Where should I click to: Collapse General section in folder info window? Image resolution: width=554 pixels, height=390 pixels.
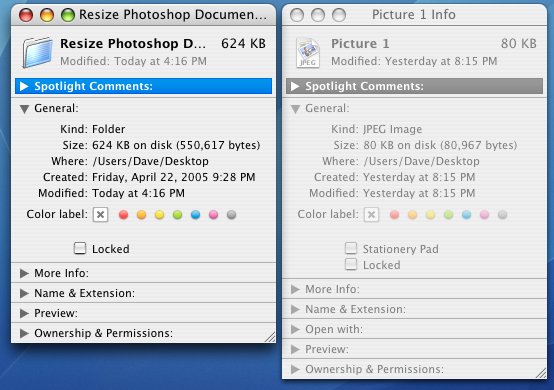coord(24,109)
